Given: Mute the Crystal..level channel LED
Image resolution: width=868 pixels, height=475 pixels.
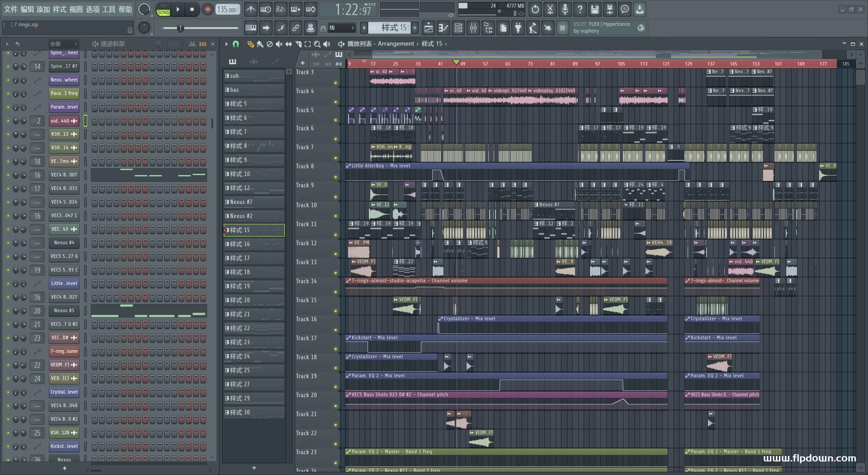Looking at the screenshot, I should pos(8,392).
